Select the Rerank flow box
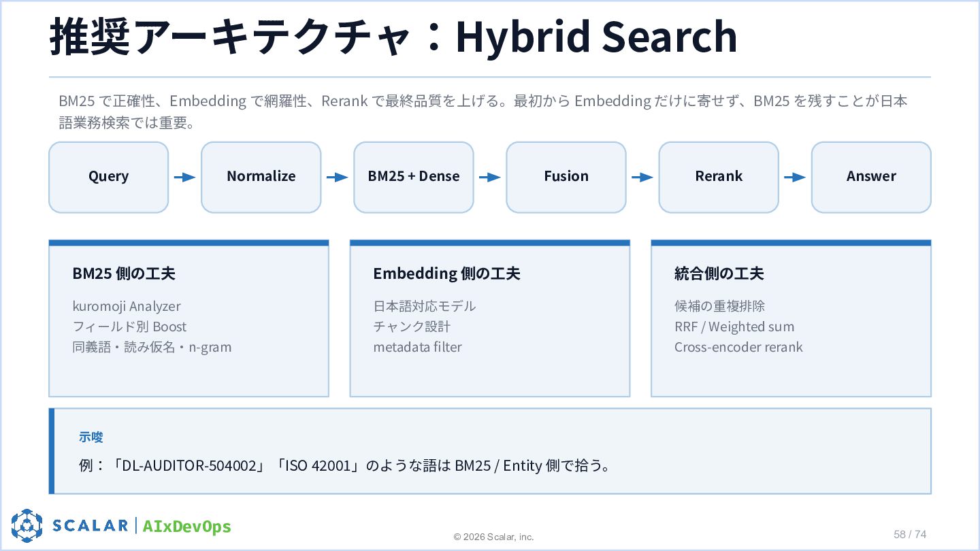 [x=718, y=177]
